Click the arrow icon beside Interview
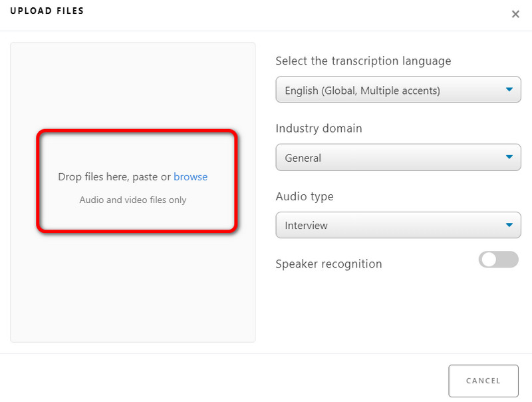This screenshot has height=402, width=532. [509, 226]
